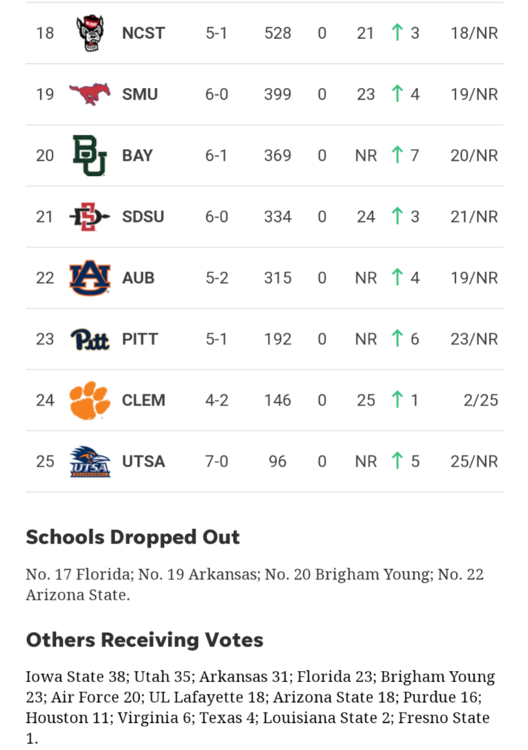Click the Baylor BU logo
This screenshot has width=528, height=750.
[90, 155]
